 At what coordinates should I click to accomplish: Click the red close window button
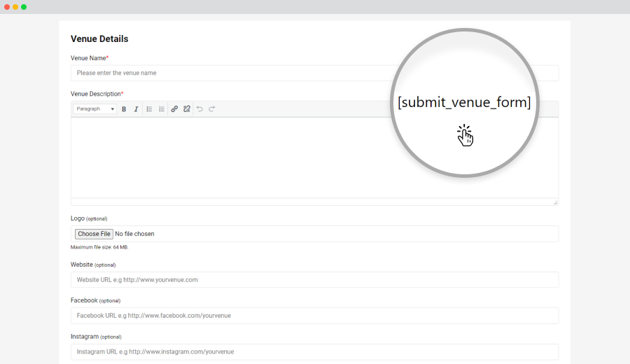point(7,7)
